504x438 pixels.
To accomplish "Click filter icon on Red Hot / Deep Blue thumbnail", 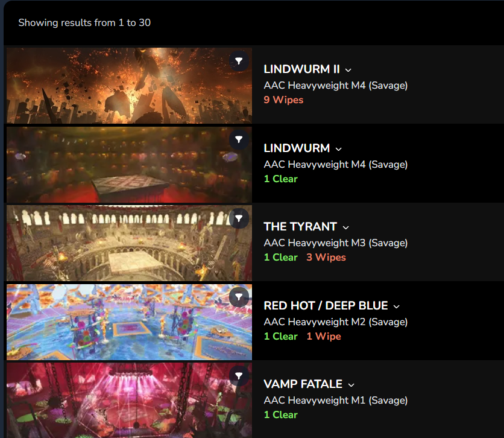I will click(x=239, y=296).
